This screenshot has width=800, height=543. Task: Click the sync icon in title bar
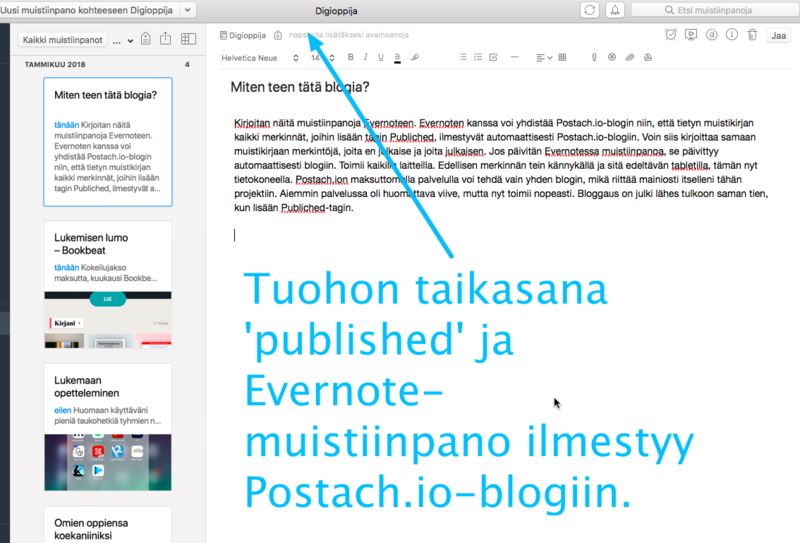click(590, 10)
